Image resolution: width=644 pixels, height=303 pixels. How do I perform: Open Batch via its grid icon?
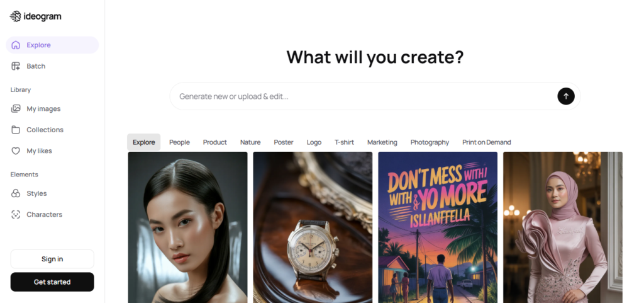pos(16,66)
